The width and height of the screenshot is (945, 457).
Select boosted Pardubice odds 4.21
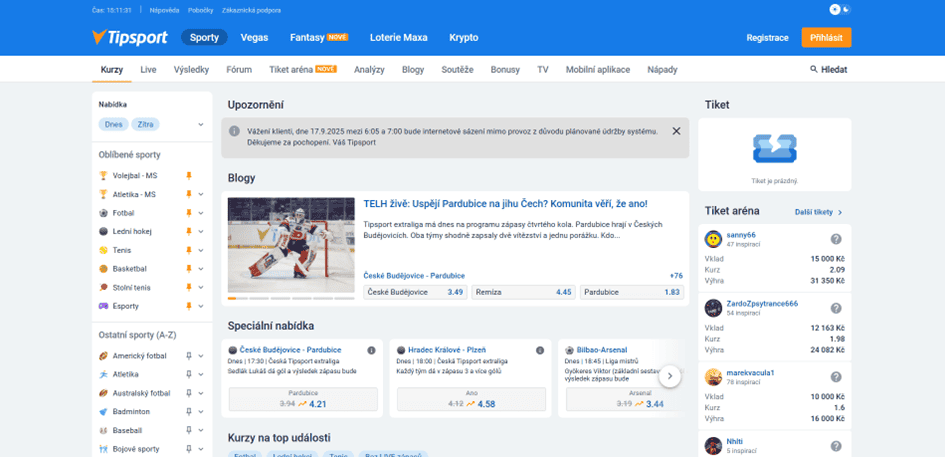click(x=303, y=399)
